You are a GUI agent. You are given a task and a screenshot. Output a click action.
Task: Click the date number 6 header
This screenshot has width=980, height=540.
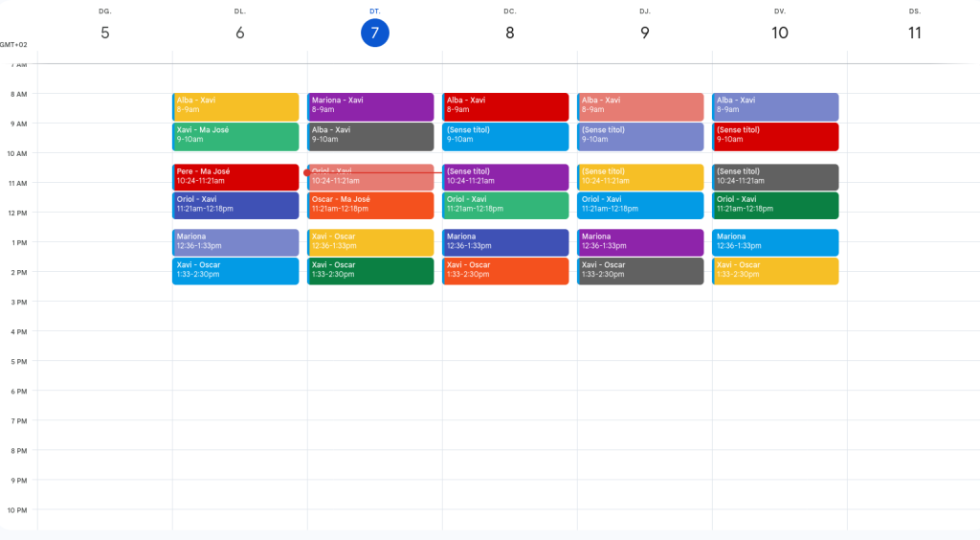pyautogui.click(x=239, y=33)
